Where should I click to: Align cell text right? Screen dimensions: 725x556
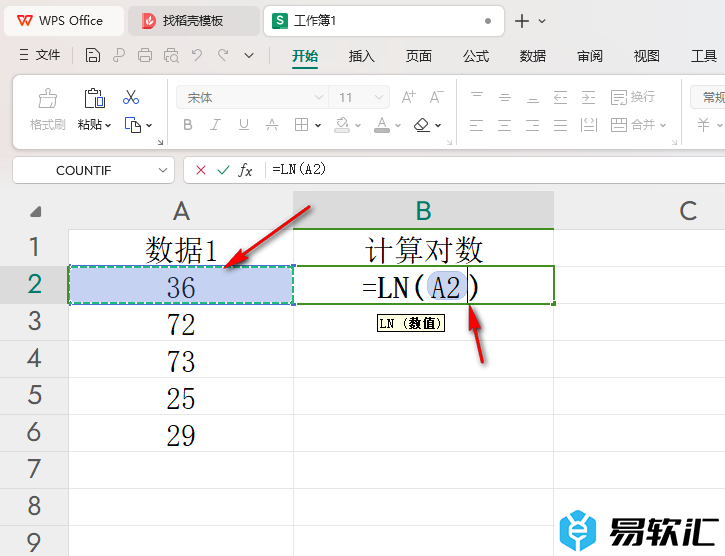(x=533, y=125)
